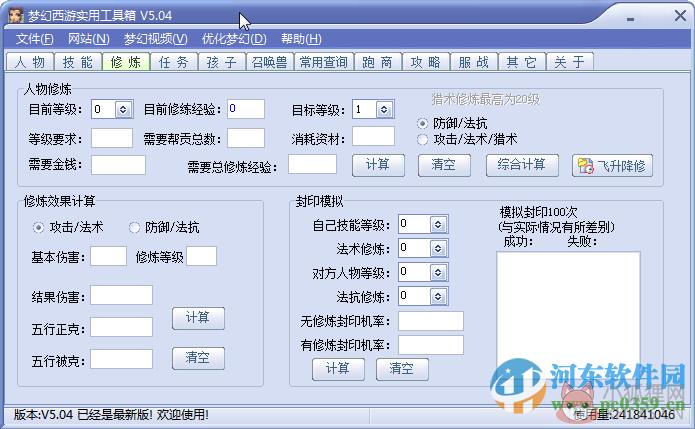Select 防御/法抗 radio in 修炼效果计算
This screenshot has width=695, height=429.
tap(134, 228)
